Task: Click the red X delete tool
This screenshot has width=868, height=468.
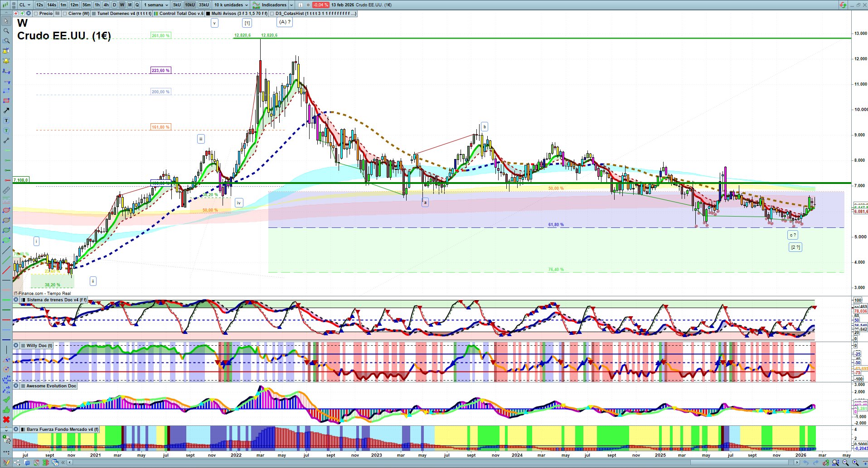Action: 6,420
